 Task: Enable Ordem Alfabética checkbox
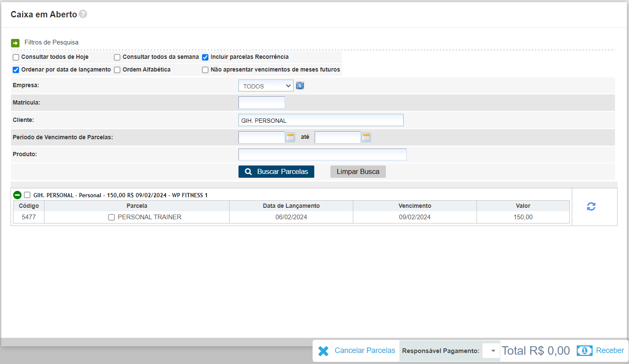[117, 70]
